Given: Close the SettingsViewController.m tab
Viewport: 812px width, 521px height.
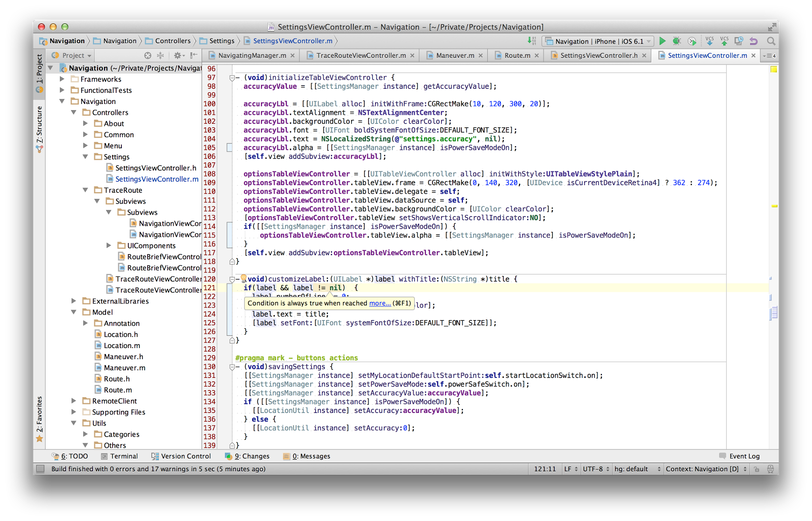Looking at the screenshot, I should (754, 56).
